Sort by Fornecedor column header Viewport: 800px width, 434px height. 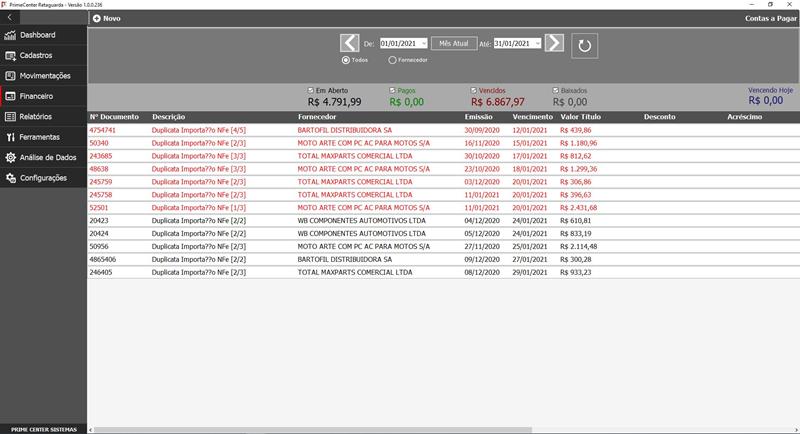coord(317,117)
